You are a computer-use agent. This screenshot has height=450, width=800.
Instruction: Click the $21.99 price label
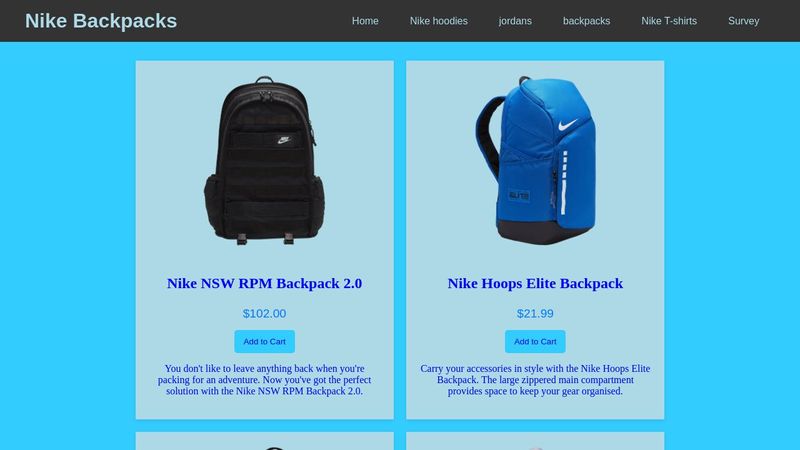point(535,313)
